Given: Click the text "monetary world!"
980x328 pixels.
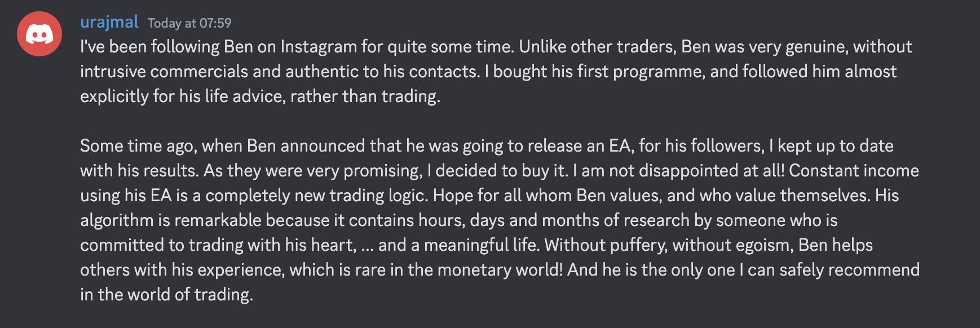Looking at the screenshot, I should point(500,270).
